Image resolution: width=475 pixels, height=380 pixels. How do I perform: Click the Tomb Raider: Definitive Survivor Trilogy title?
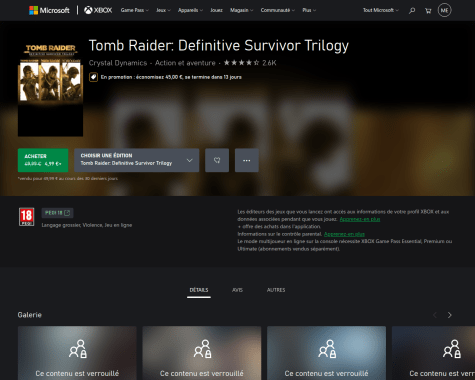pyautogui.click(x=219, y=46)
